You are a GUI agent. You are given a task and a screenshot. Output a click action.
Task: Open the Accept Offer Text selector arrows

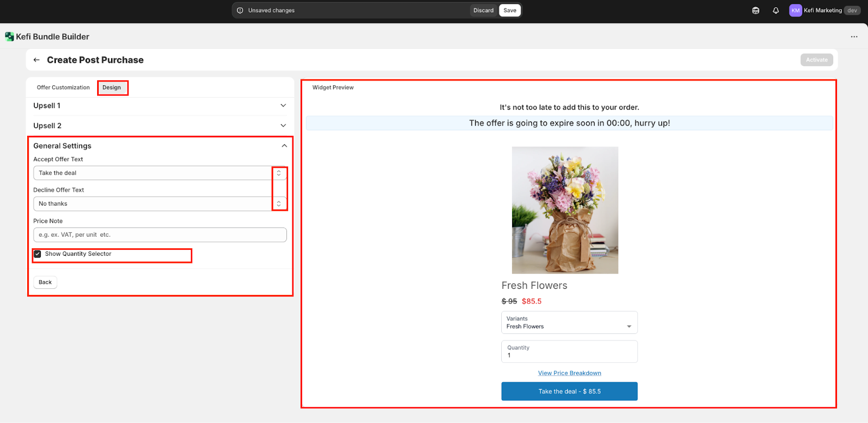click(279, 173)
